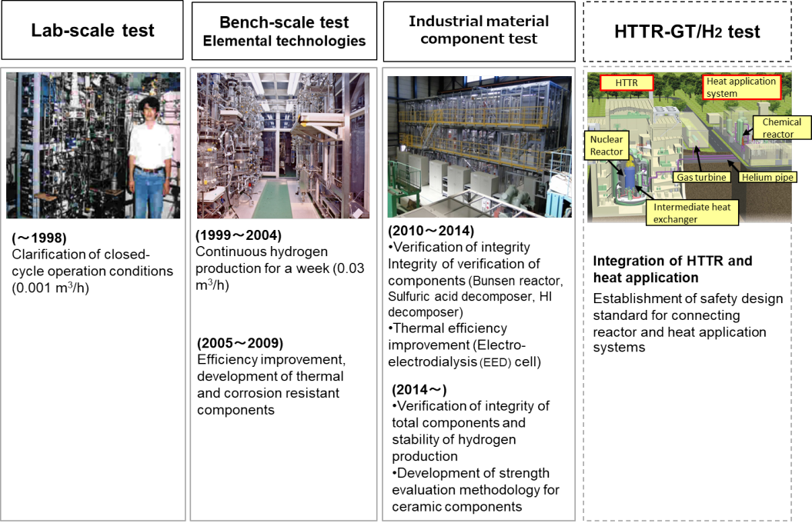Click 'Integration of HTTR and heat application' heading
The image size is (812, 523).
673,269
